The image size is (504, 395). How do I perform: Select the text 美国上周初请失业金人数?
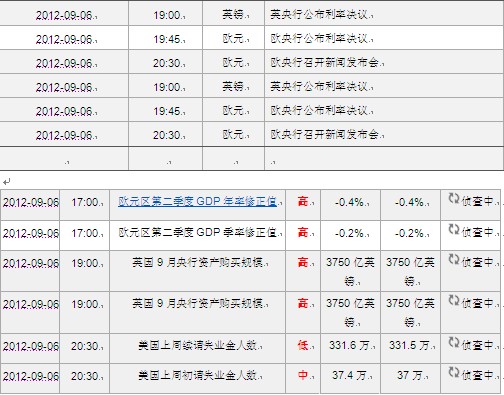pos(197,375)
